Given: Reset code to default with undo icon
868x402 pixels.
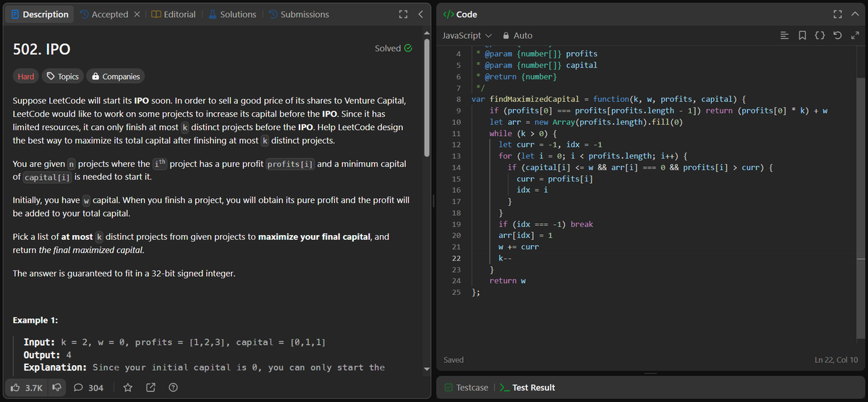Looking at the screenshot, I should tap(836, 35).
